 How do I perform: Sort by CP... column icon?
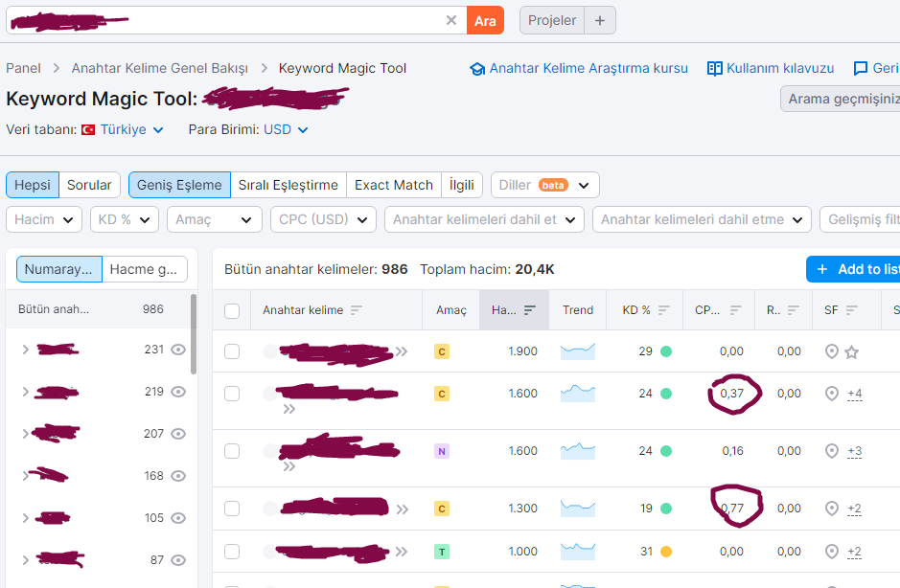[736, 309]
